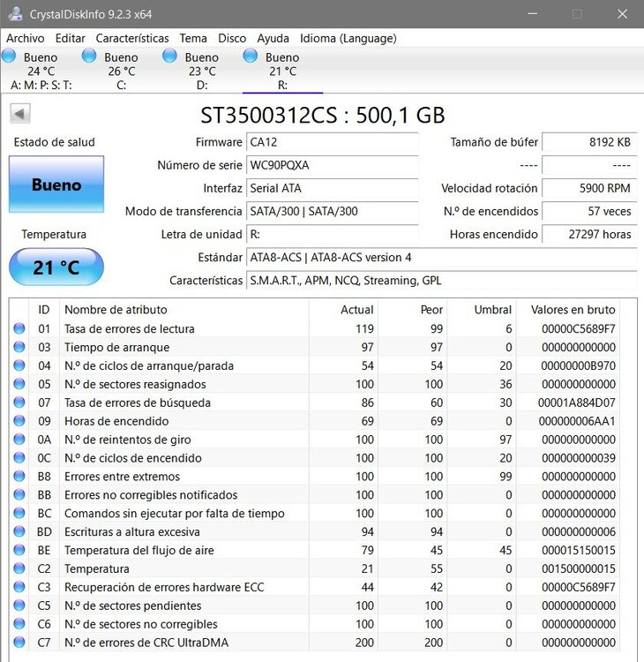Click the blue orb for Temperatura attribute C2
644x662 pixels.
tap(19, 568)
